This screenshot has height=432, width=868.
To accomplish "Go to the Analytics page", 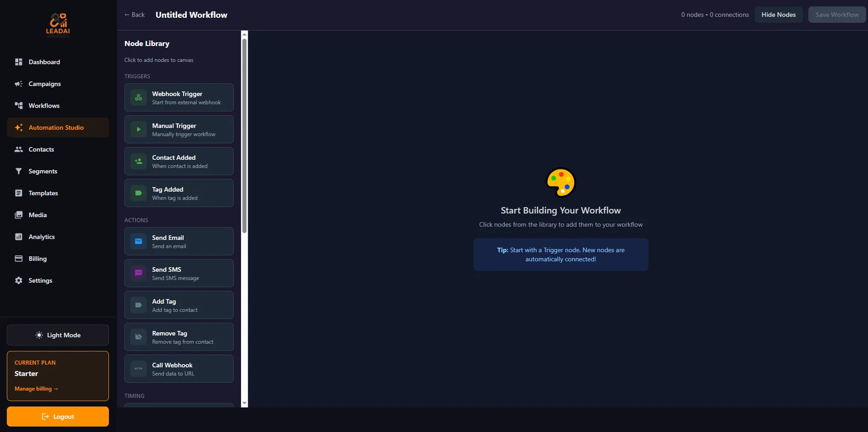I will (41, 237).
